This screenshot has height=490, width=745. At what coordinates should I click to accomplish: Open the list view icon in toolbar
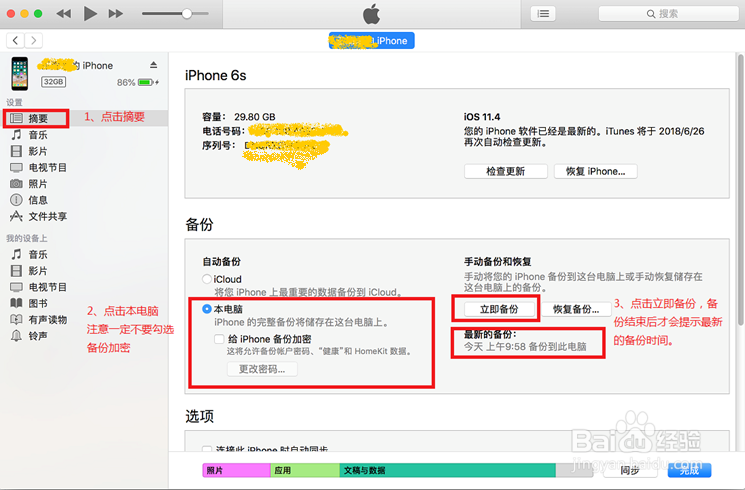coord(543,14)
